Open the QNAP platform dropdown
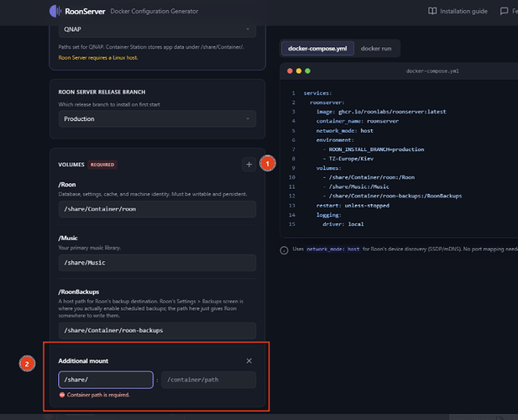Image resolution: width=518 pixels, height=420 pixels. tap(157, 29)
